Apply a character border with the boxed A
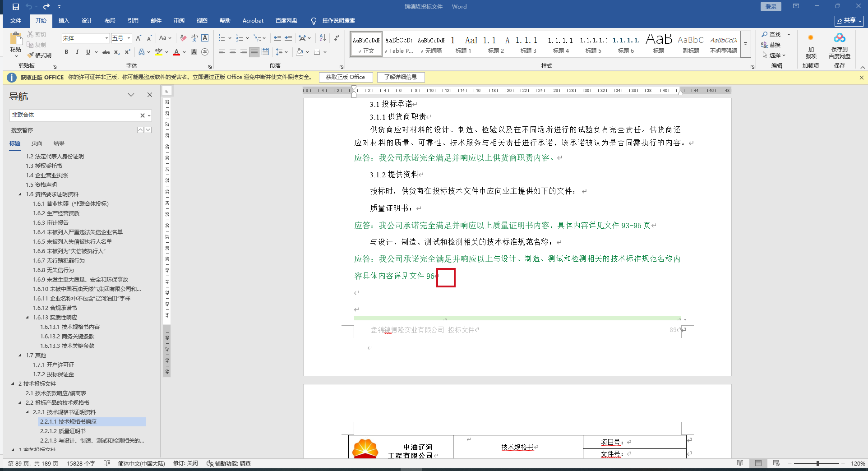868x471 pixels. click(205, 38)
